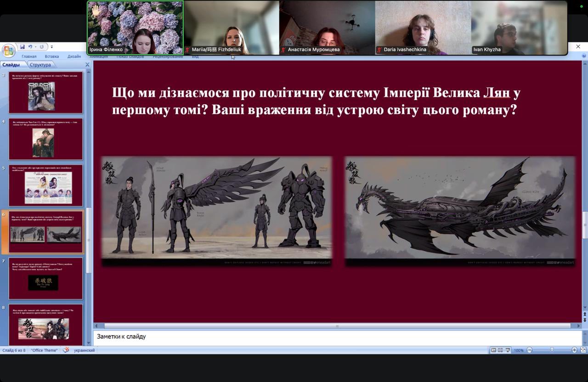Click the horizontal scrollbar left arrow
The height and width of the screenshot is (382, 588).
[96, 326]
